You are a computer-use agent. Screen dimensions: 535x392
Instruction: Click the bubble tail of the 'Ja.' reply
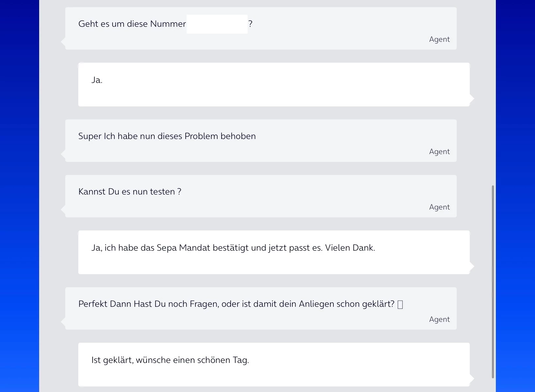tap(472, 98)
